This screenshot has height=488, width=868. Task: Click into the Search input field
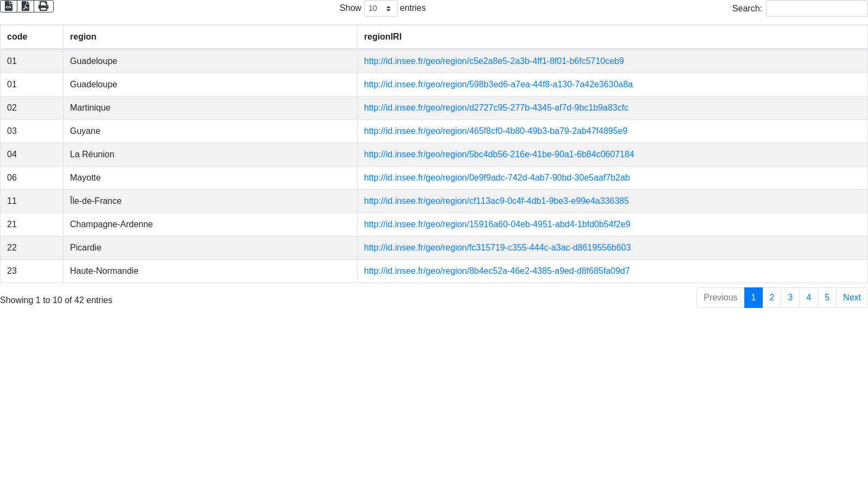pos(816,9)
